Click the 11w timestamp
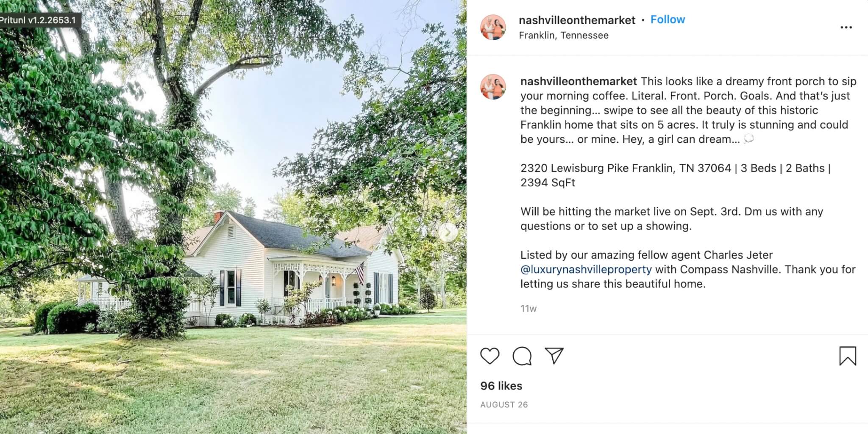Viewport: 868px width, 434px height. (x=529, y=309)
